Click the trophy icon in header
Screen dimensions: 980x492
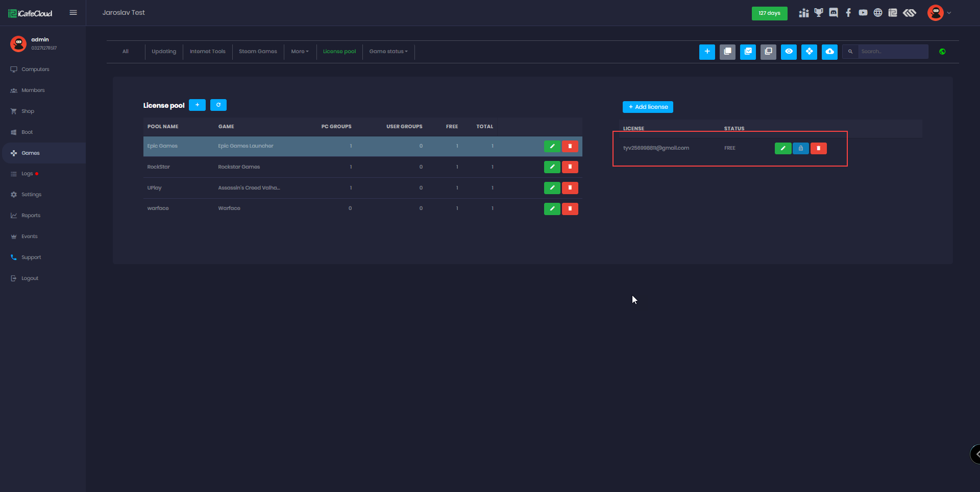(x=819, y=13)
